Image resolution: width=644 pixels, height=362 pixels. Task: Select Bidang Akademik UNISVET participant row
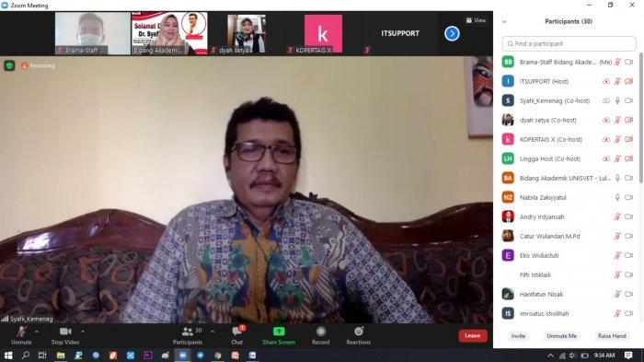[x=569, y=178]
